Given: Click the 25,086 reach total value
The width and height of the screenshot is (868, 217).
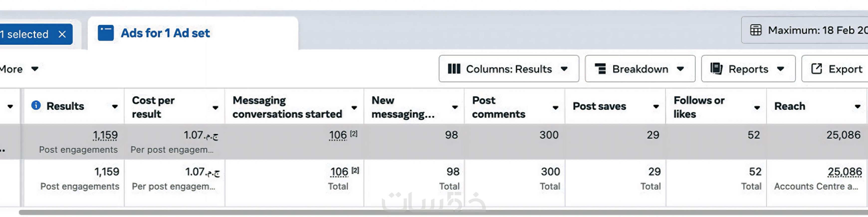Looking at the screenshot, I should click(x=845, y=172).
